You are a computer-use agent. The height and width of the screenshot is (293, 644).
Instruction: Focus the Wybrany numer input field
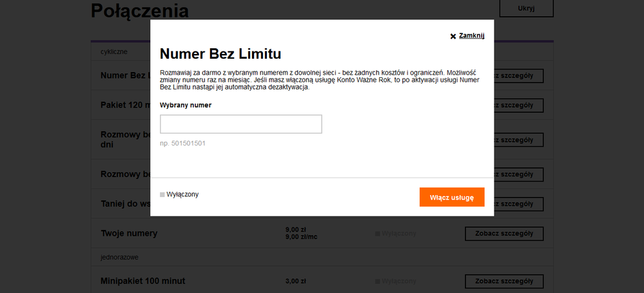240,124
